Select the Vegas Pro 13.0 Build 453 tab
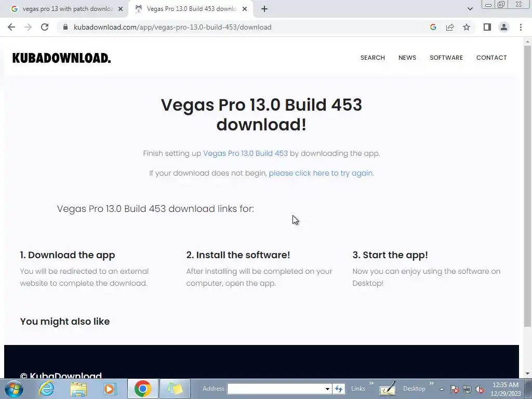532x399 pixels. [191, 9]
